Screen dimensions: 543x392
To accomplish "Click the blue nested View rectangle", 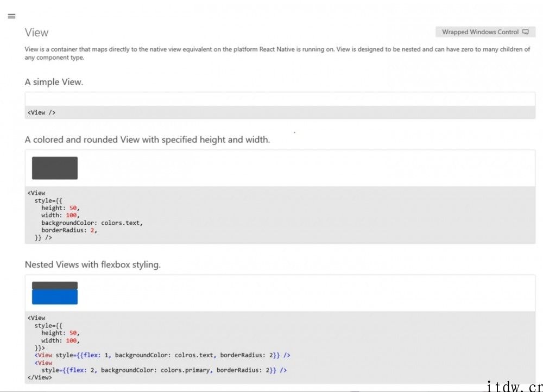I will pos(55,297).
